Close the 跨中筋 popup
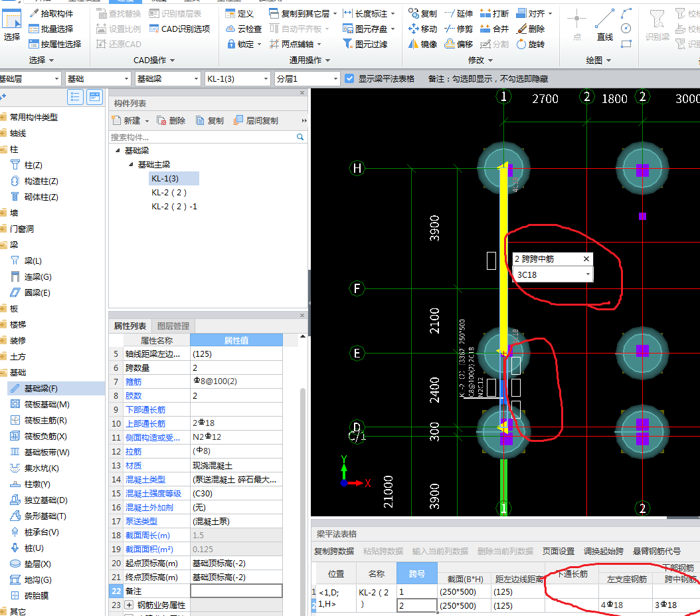Viewport: 700px width, 616px height. pos(586,258)
